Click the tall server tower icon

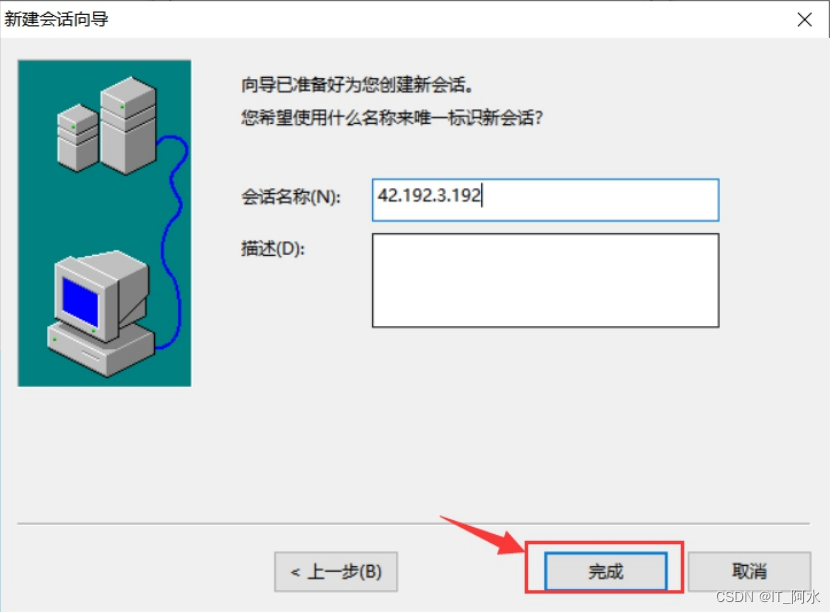pyautogui.click(x=128, y=125)
